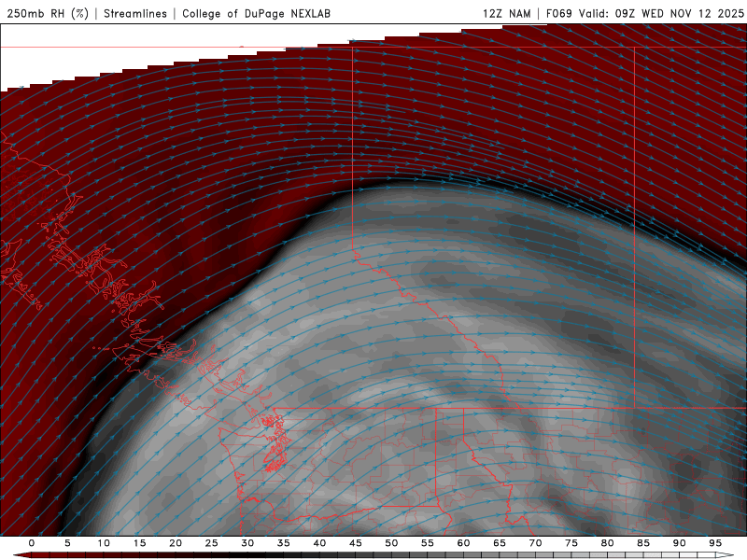
Task: Click the '45' colorbar scale label
Action: (356, 543)
